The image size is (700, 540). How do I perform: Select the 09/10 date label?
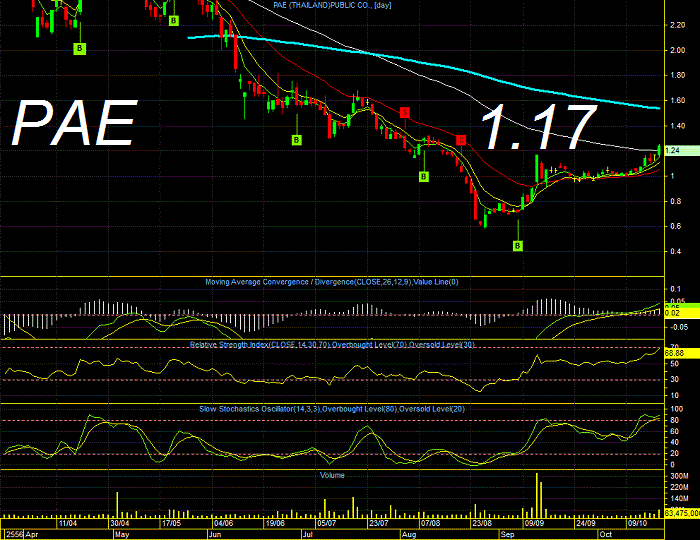pyautogui.click(x=637, y=523)
